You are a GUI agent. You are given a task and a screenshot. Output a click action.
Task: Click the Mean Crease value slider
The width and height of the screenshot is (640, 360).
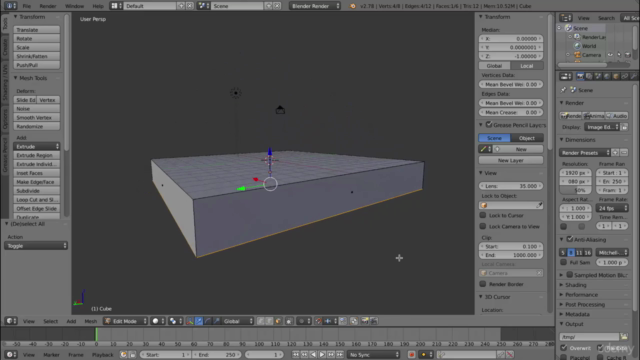point(511,112)
